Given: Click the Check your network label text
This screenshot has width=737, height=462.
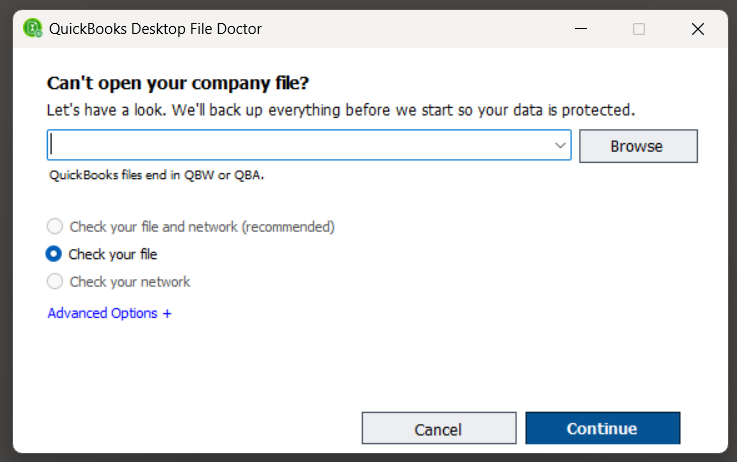Looking at the screenshot, I should pyautogui.click(x=130, y=282).
